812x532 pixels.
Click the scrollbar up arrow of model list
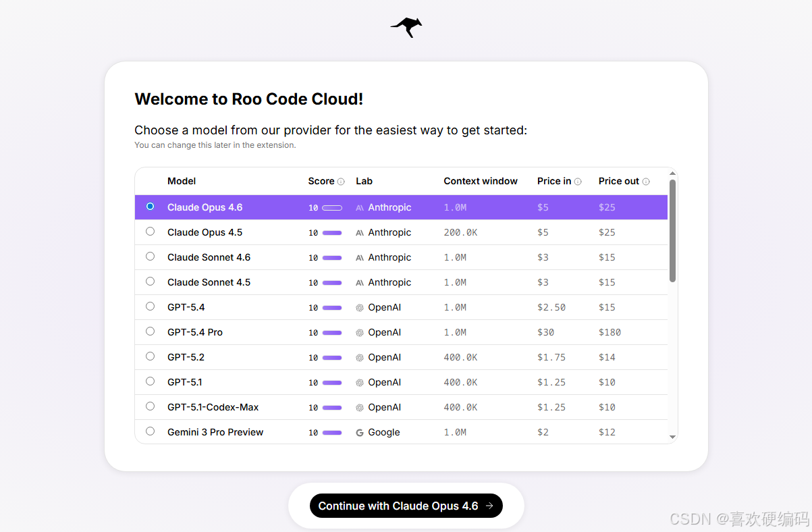[x=672, y=173]
